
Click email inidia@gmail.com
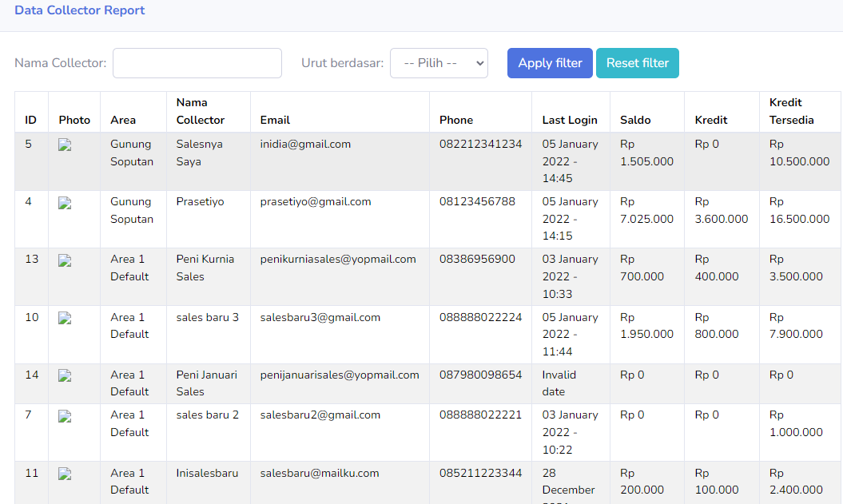(x=305, y=145)
